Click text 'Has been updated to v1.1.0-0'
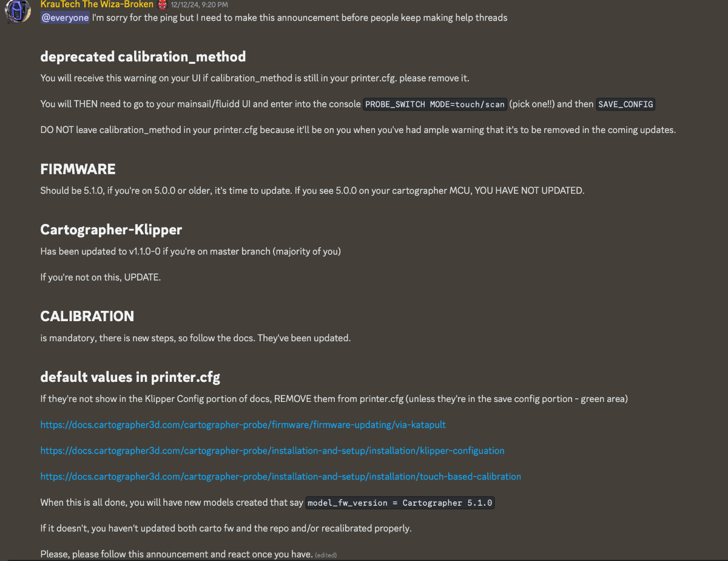Image resolution: width=728 pixels, height=561 pixels. 100,251
